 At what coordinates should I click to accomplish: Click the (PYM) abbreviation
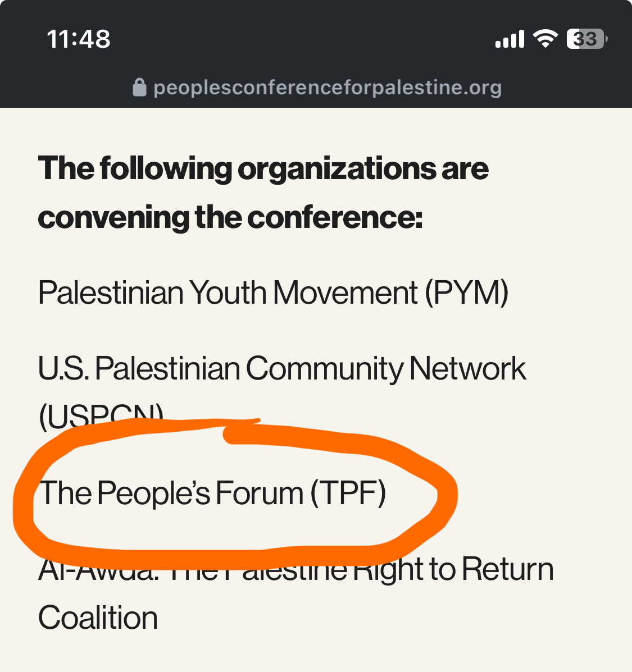tap(466, 292)
